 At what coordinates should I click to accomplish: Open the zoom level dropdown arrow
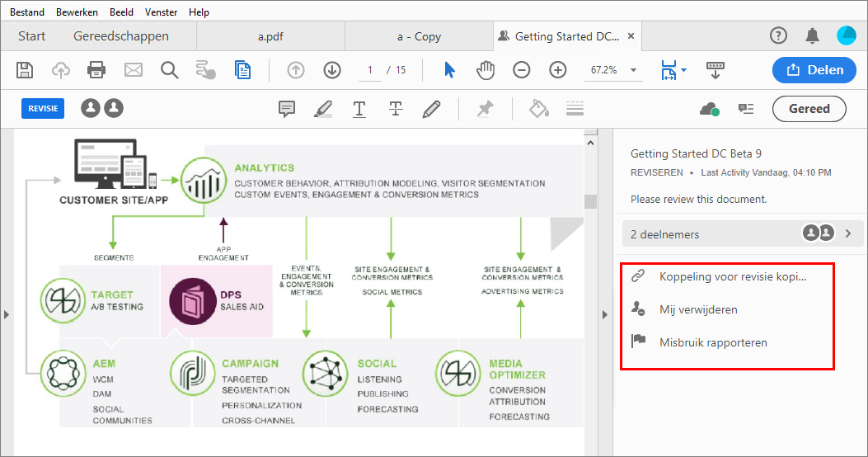pyautogui.click(x=633, y=70)
